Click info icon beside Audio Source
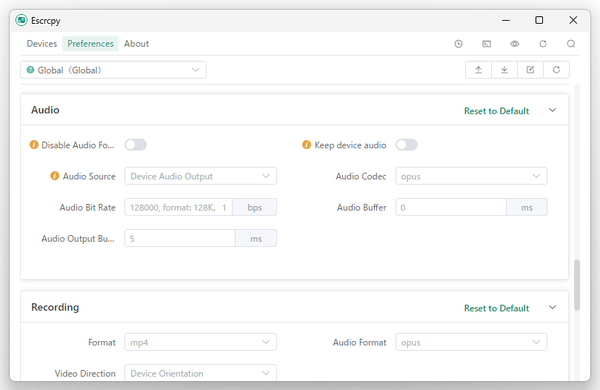 click(55, 176)
